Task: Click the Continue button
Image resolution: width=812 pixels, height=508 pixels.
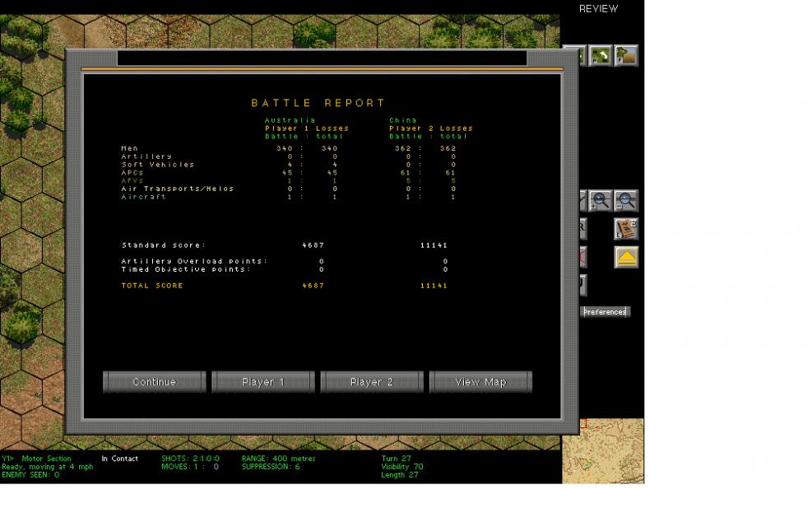Action: [154, 382]
